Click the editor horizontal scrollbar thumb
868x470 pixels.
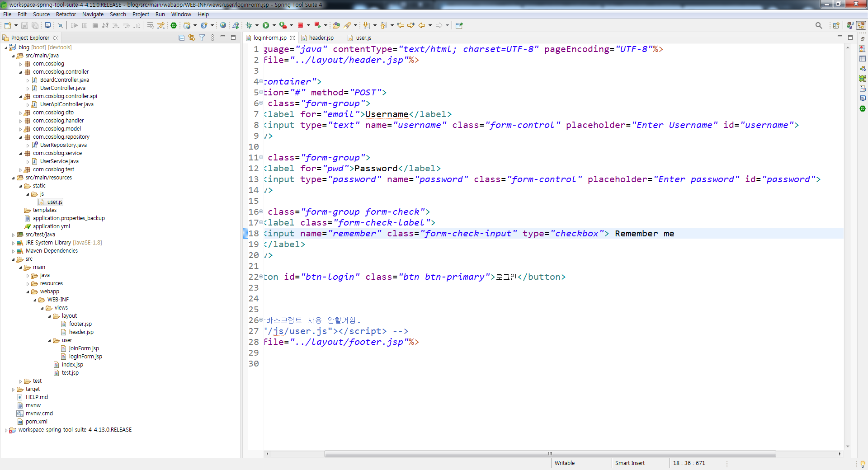[550, 454]
